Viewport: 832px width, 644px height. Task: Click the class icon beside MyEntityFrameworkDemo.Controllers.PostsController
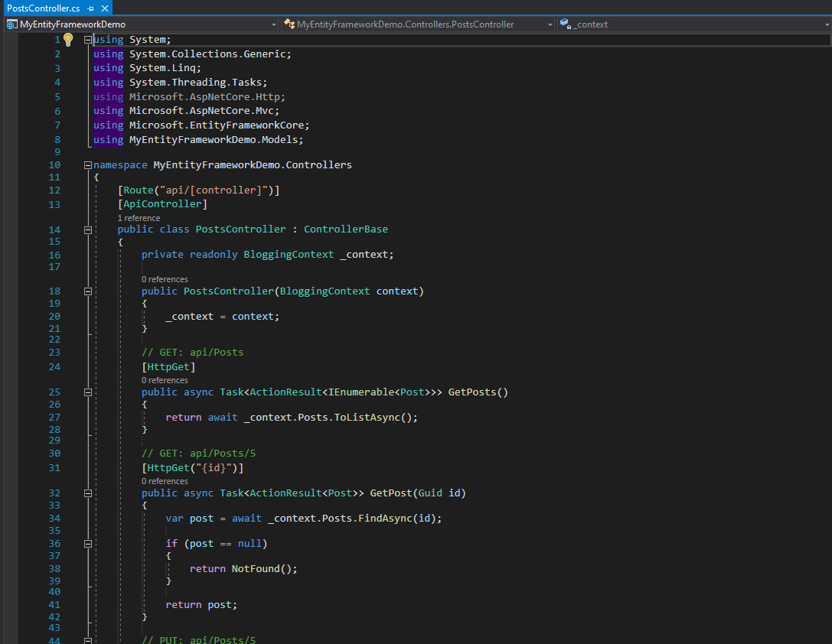tap(289, 24)
